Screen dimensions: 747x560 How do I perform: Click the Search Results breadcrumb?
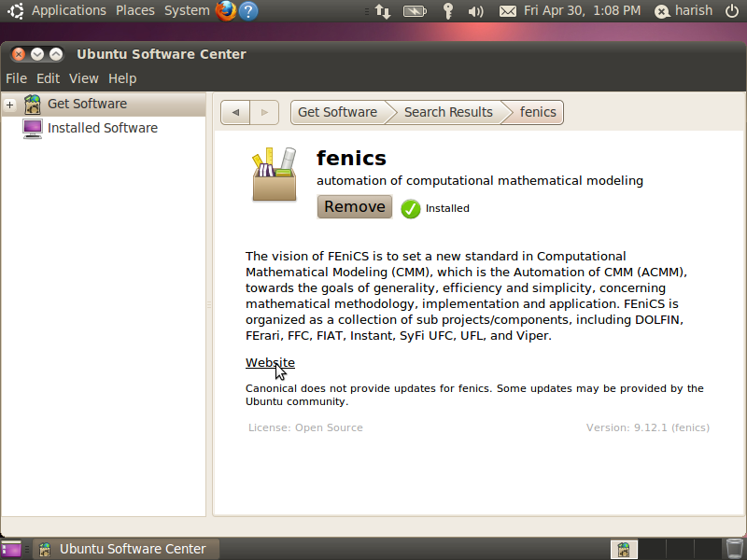[448, 112]
